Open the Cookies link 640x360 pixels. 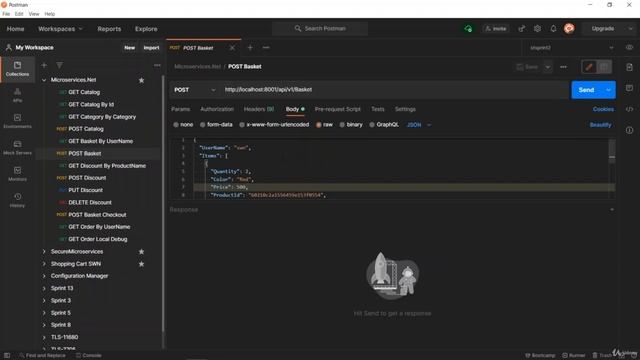pos(603,109)
